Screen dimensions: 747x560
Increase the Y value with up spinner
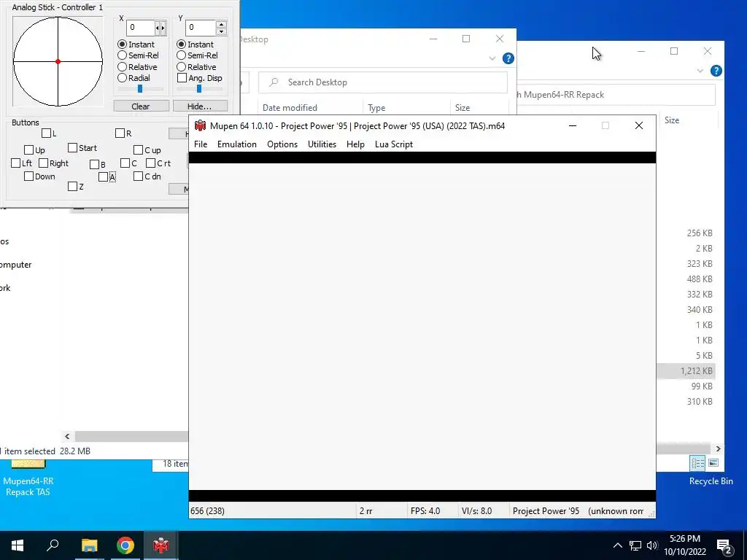pos(221,24)
